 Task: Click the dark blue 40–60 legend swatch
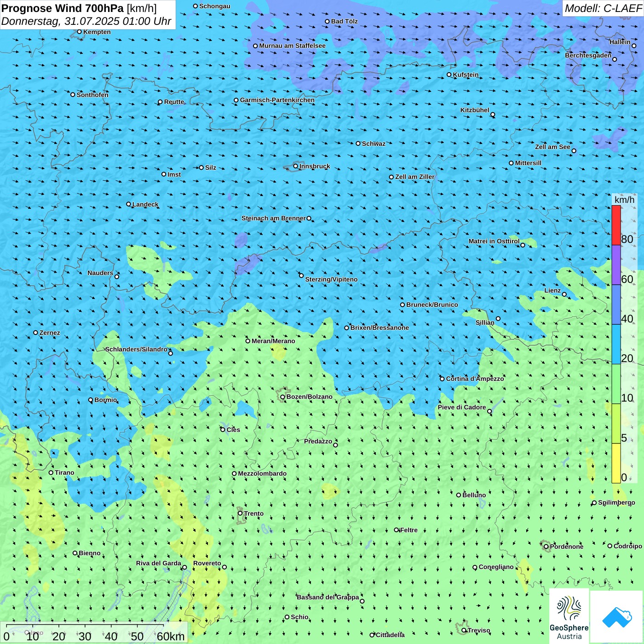(616, 305)
